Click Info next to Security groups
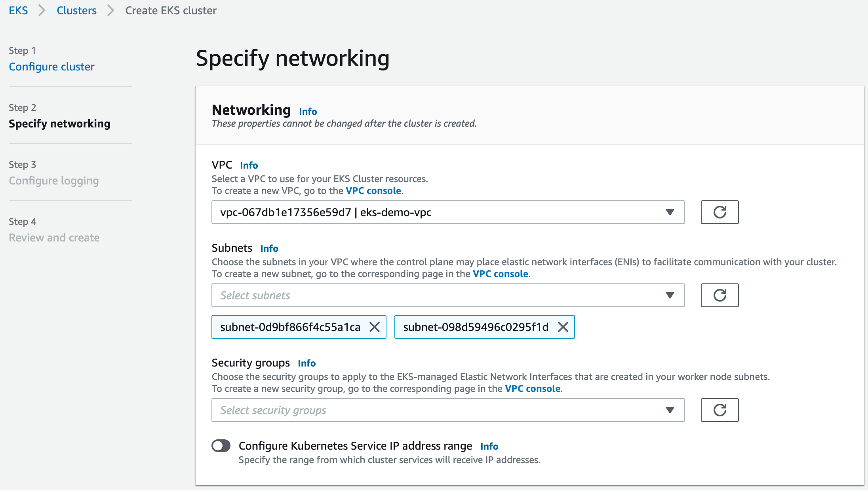Viewport: 868px width, 490px height. 306,363
